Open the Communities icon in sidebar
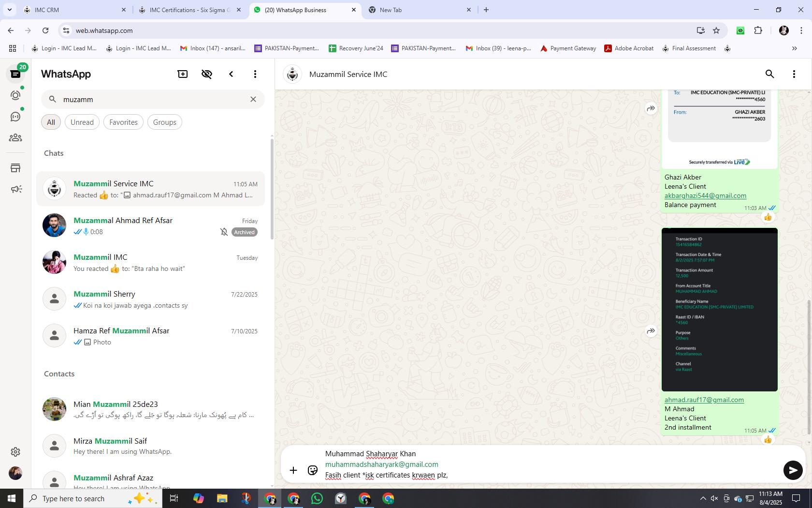The height and width of the screenshot is (508, 812). coord(15,138)
